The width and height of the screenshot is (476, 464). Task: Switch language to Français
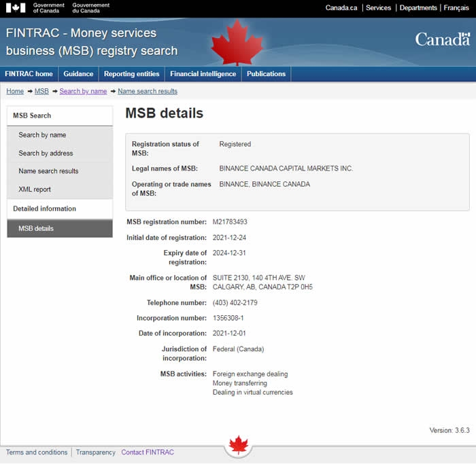[456, 8]
